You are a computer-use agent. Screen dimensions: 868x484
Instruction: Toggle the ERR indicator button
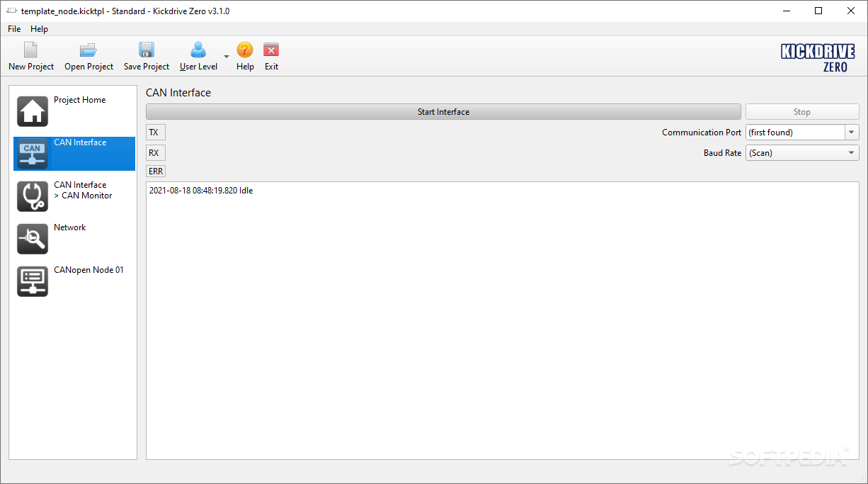[x=156, y=171]
